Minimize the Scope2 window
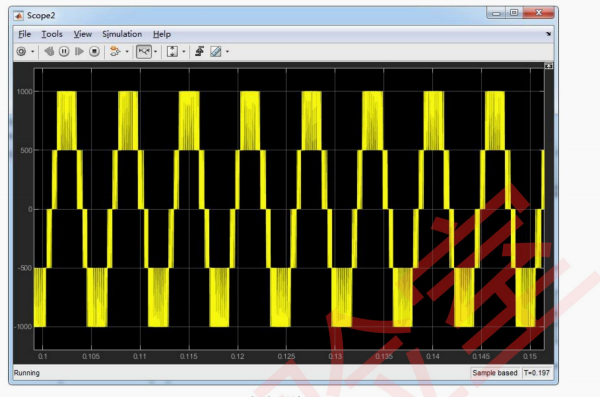600x397 pixels. (x=496, y=13)
